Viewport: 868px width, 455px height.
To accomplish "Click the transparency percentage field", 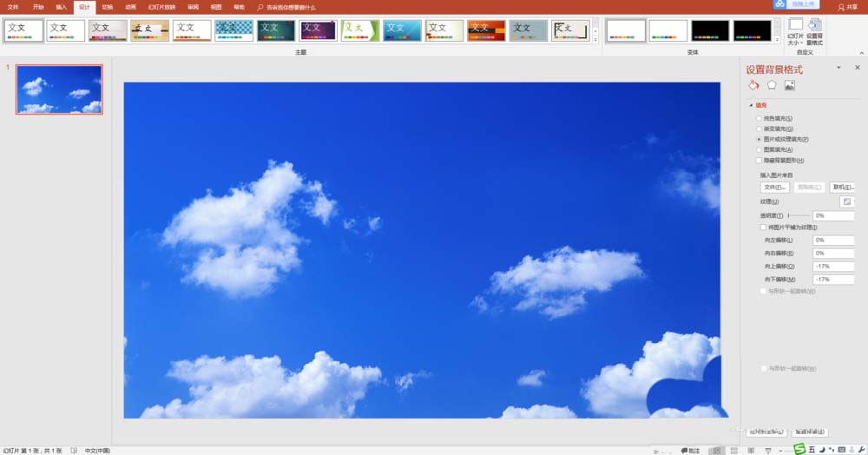I will tap(833, 216).
